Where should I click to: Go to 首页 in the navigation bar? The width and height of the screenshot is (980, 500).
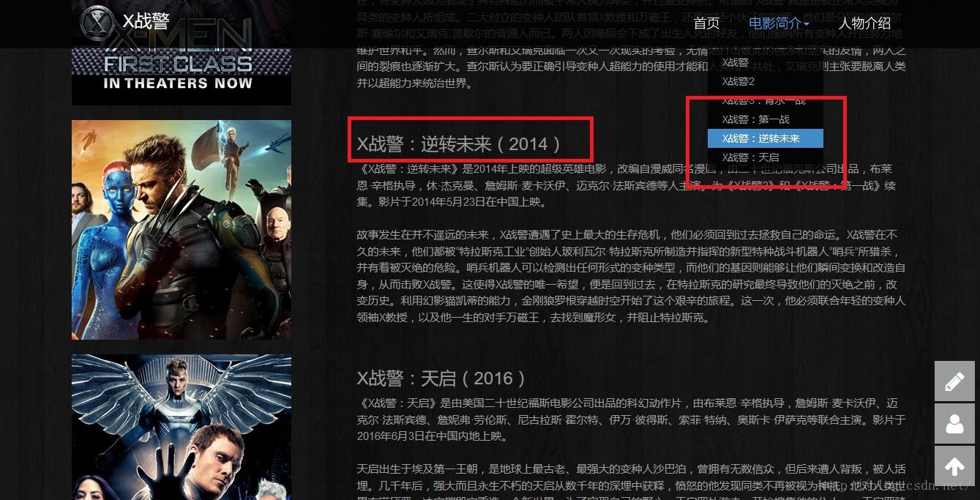[x=707, y=23]
